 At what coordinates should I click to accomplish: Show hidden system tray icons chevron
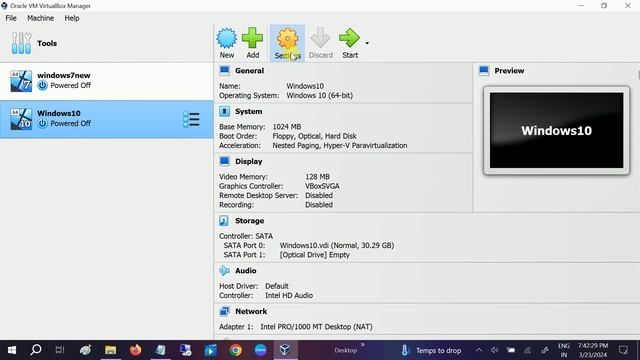pyautogui.click(x=479, y=350)
